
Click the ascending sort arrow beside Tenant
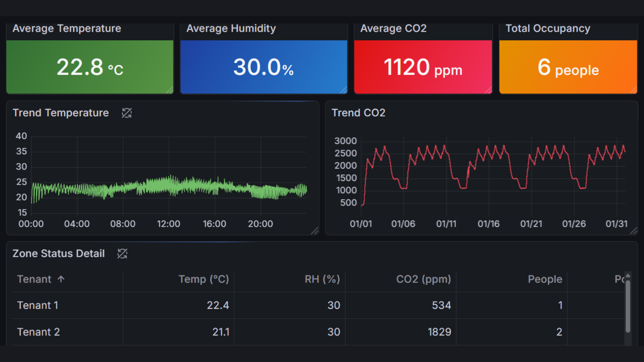click(61, 279)
